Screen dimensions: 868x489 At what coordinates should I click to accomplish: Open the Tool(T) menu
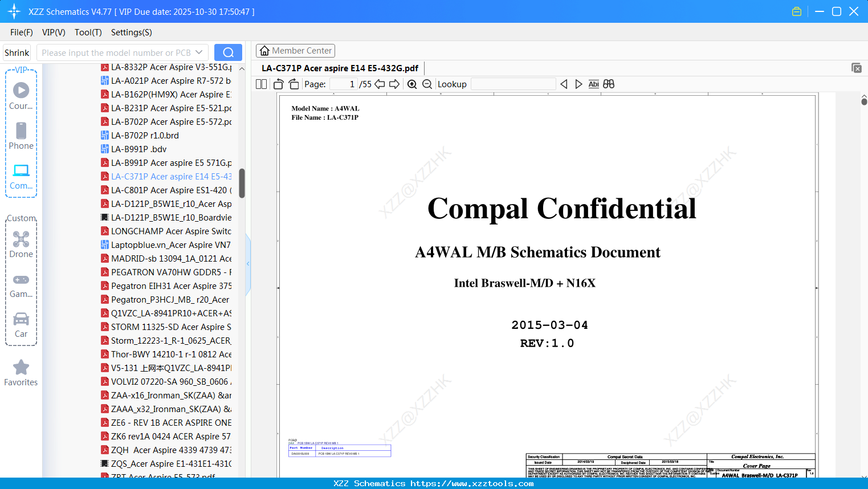pyautogui.click(x=88, y=32)
